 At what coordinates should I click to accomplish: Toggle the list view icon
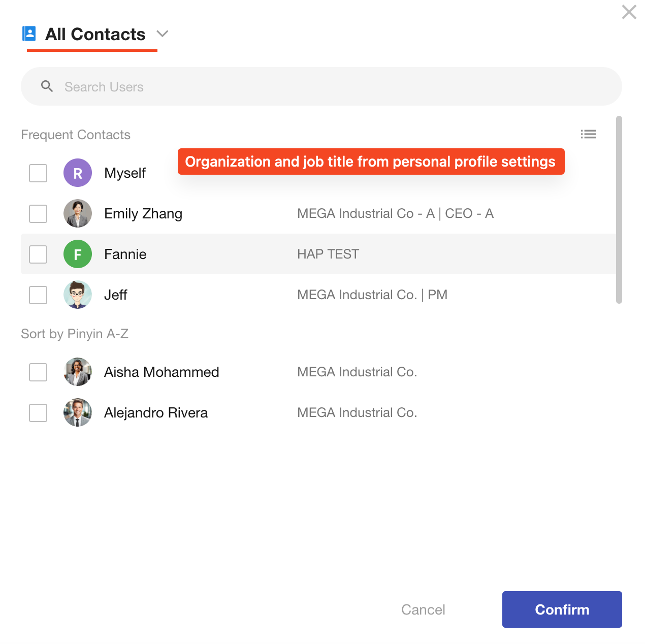click(588, 134)
